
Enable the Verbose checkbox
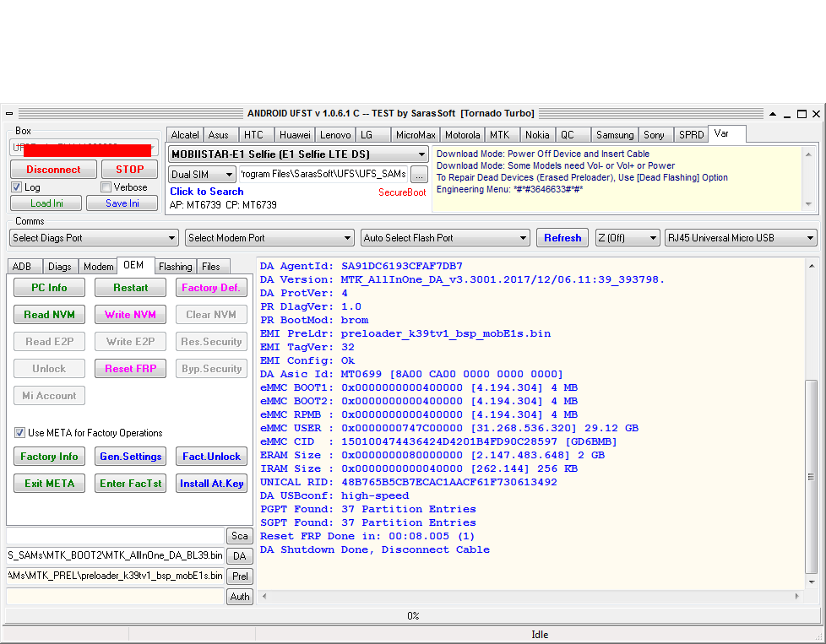click(x=106, y=187)
